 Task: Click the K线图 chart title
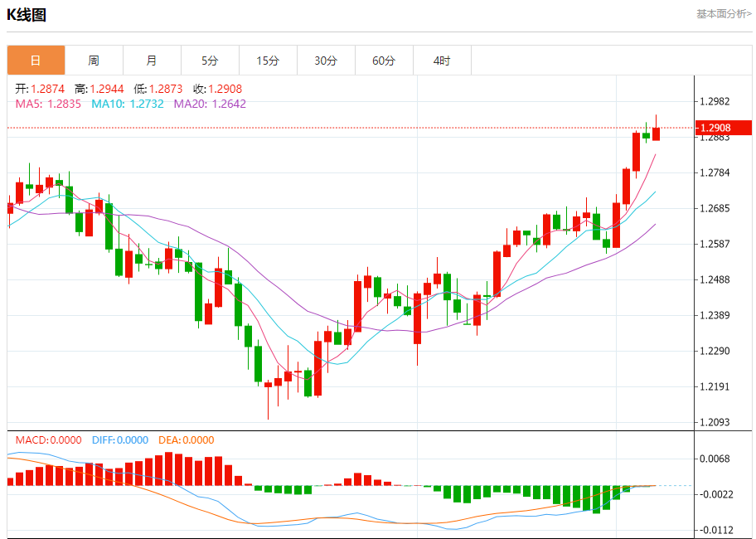coord(27,15)
